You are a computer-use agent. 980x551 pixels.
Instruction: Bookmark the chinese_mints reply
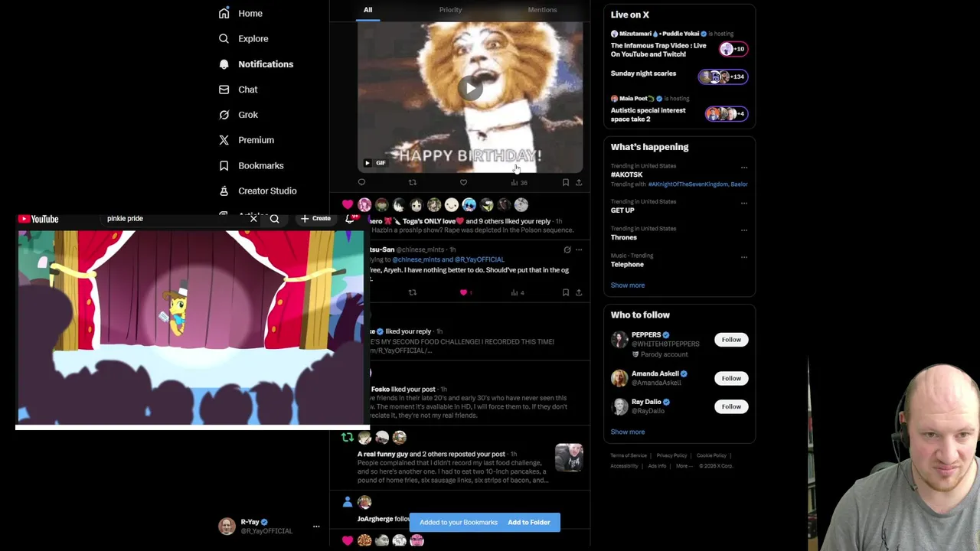click(566, 292)
